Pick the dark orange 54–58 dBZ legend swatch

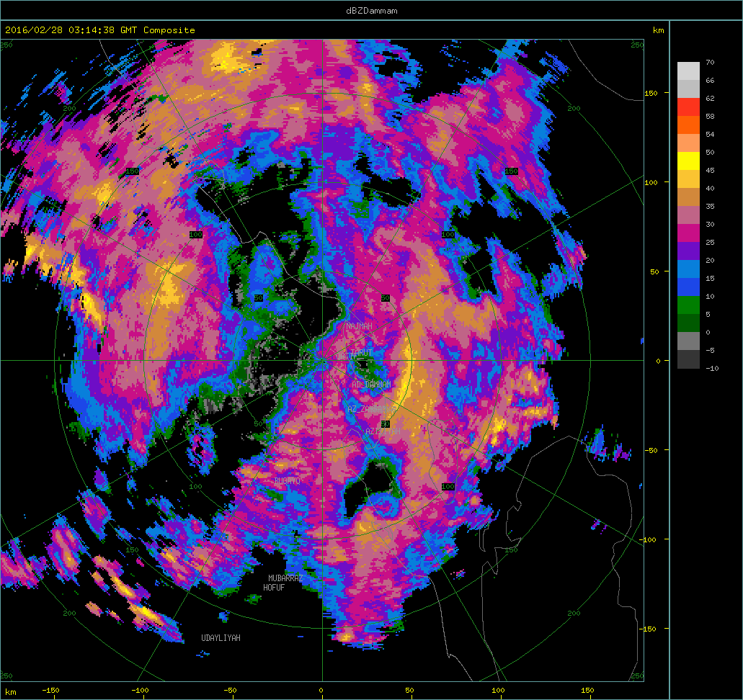(x=688, y=125)
